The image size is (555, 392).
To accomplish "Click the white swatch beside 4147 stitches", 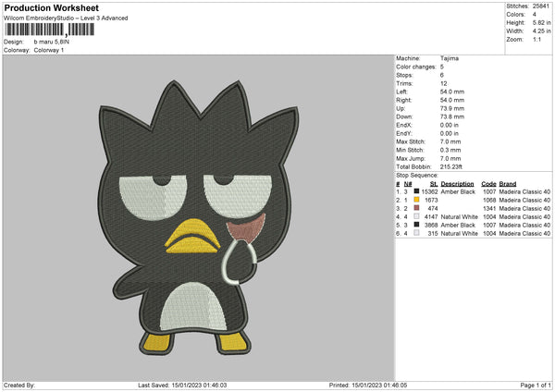I will tap(416, 216).
